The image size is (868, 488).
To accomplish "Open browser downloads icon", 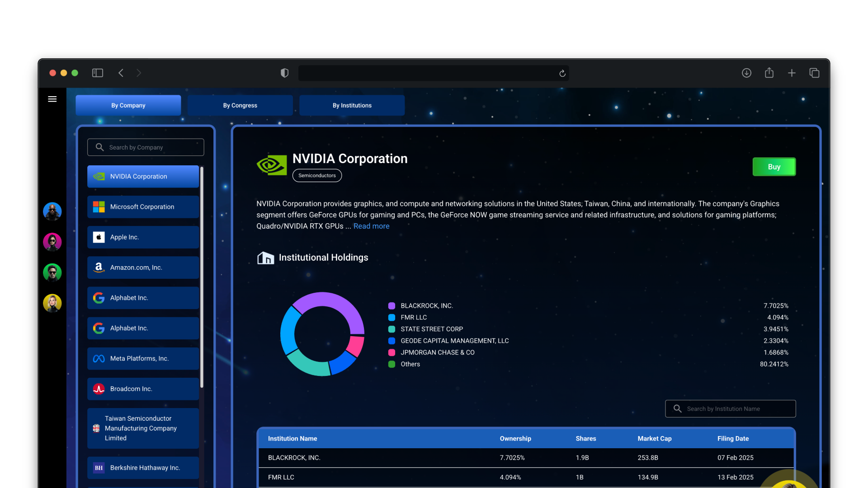I will [x=746, y=73].
